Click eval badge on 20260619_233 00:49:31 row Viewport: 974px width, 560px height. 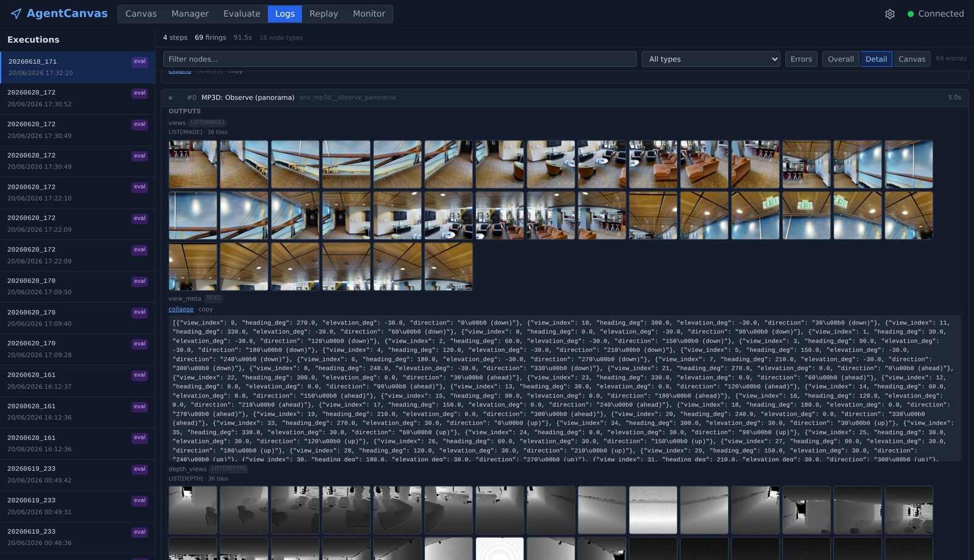tap(139, 500)
